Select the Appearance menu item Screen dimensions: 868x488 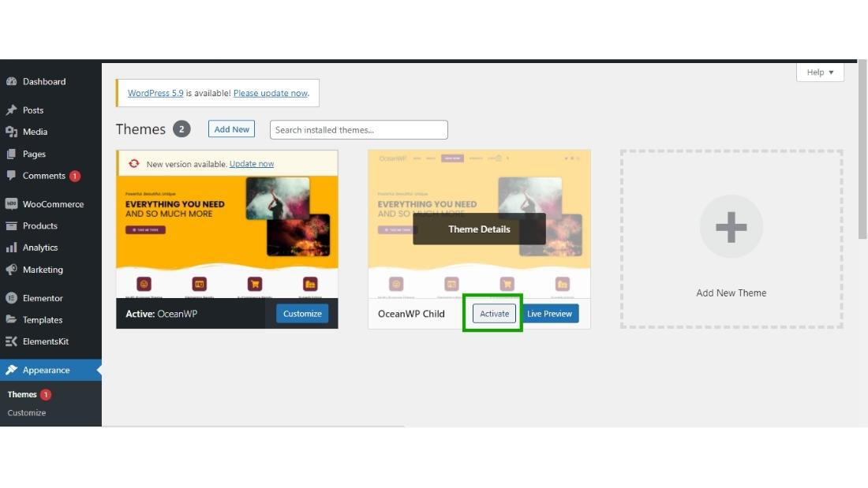coord(51,370)
